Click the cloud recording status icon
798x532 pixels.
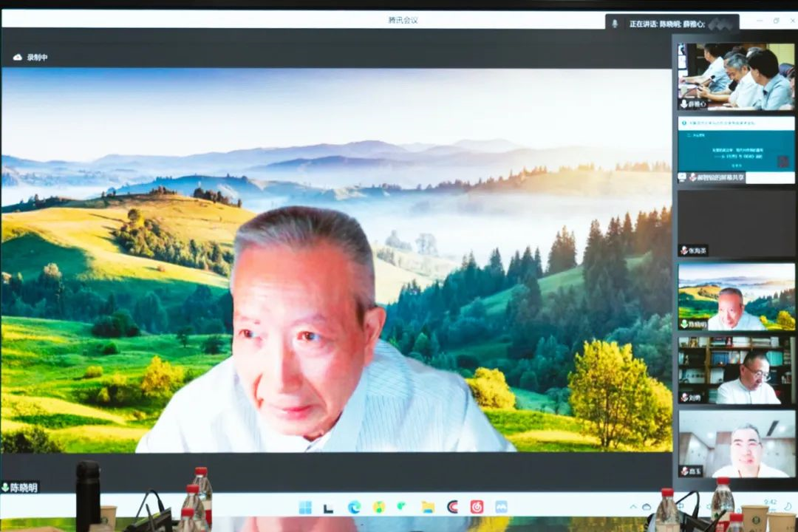[18, 57]
